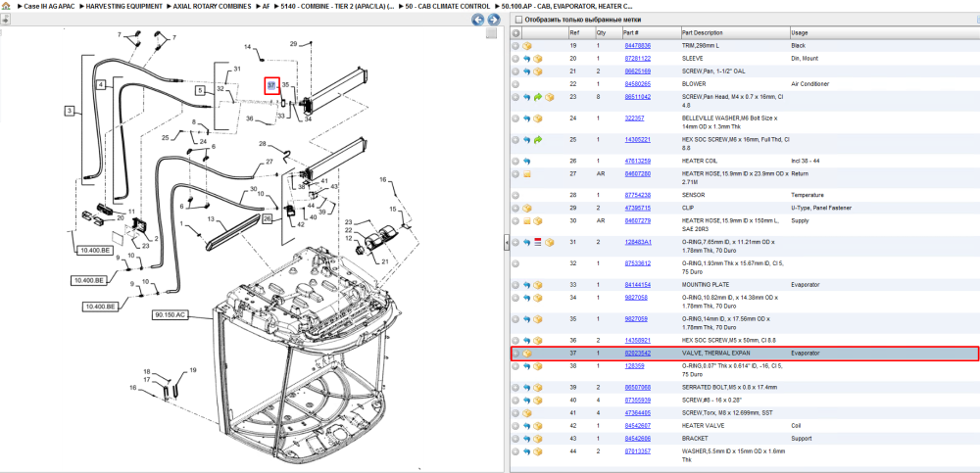Click the blue arrow icon for HEATER VALVE
Screen dimensions: 980x473
(x=527, y=426)
